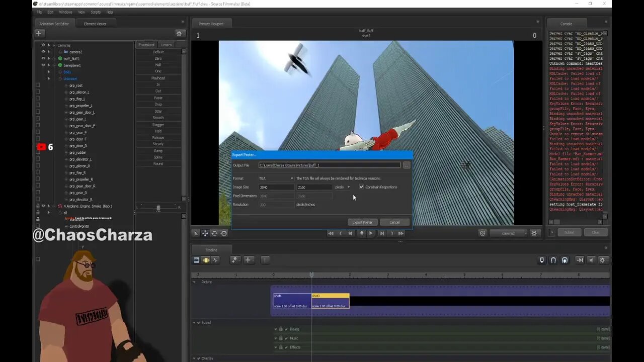Screen dimensions: 644x362
Task: Click the work camera toggle icon
Action: pyautogui.click(x=482, y=233)
